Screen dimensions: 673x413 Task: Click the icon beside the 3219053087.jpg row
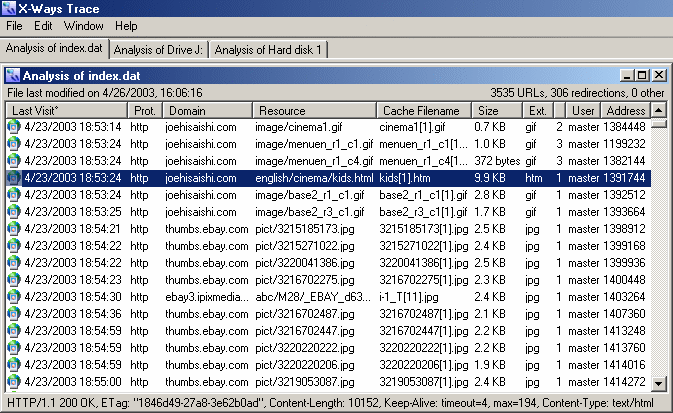coord(13,382)
